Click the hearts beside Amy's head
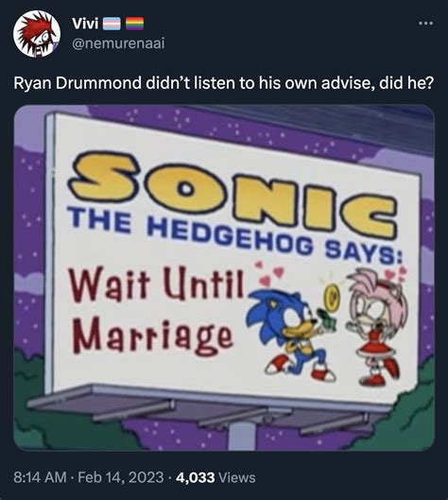 395,274
